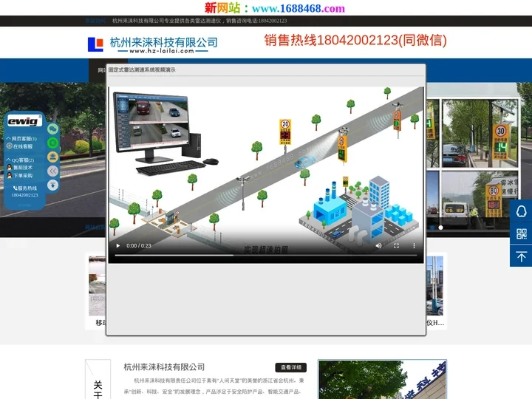
Task: Open the video more-options menu
Action: point(414,245)
